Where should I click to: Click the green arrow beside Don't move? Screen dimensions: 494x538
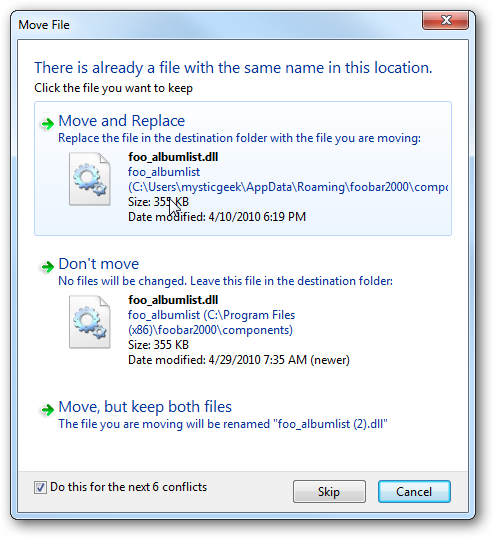[47, 266]
